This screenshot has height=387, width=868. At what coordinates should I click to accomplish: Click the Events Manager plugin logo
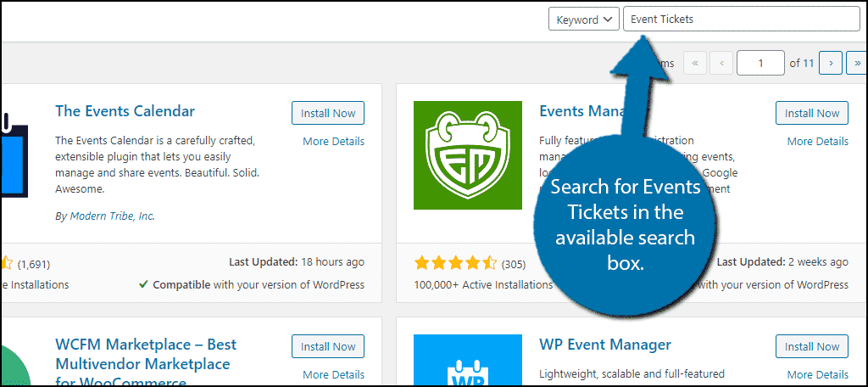(468, 155)
